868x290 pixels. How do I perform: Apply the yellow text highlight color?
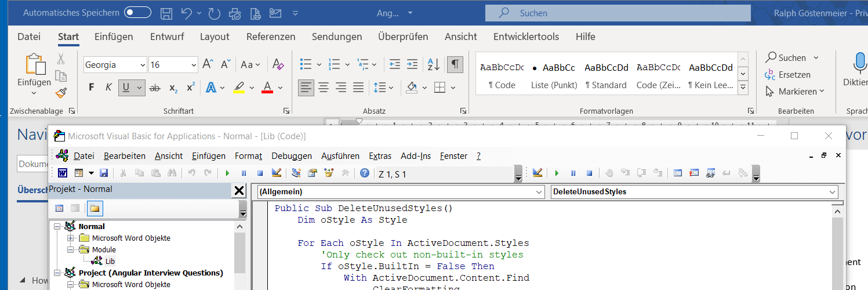(238, 88)
